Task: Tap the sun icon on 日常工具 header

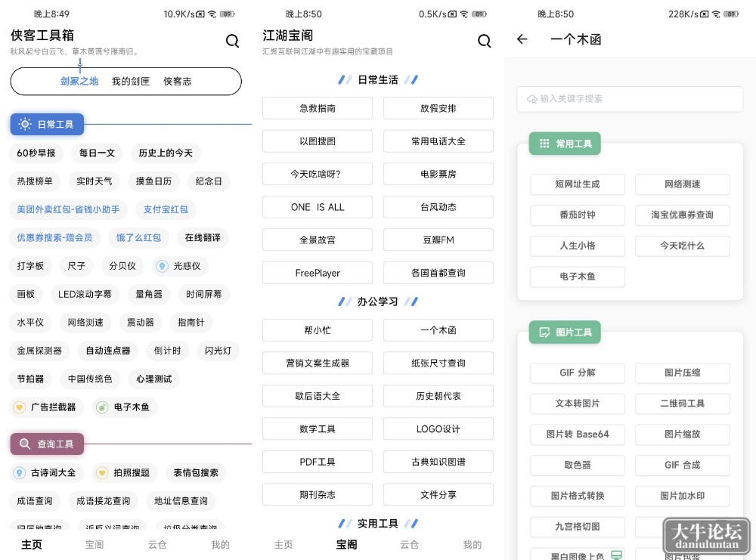Action: [25, 125]
